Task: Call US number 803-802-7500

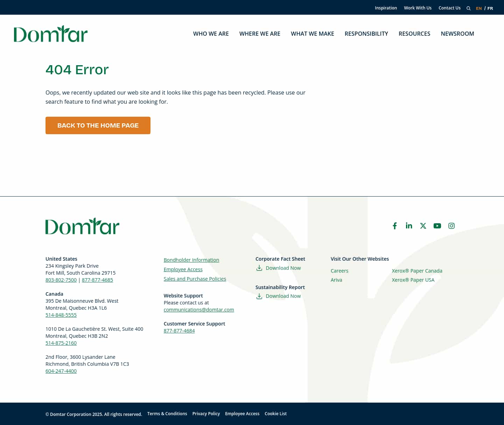Action: (61, 280)
